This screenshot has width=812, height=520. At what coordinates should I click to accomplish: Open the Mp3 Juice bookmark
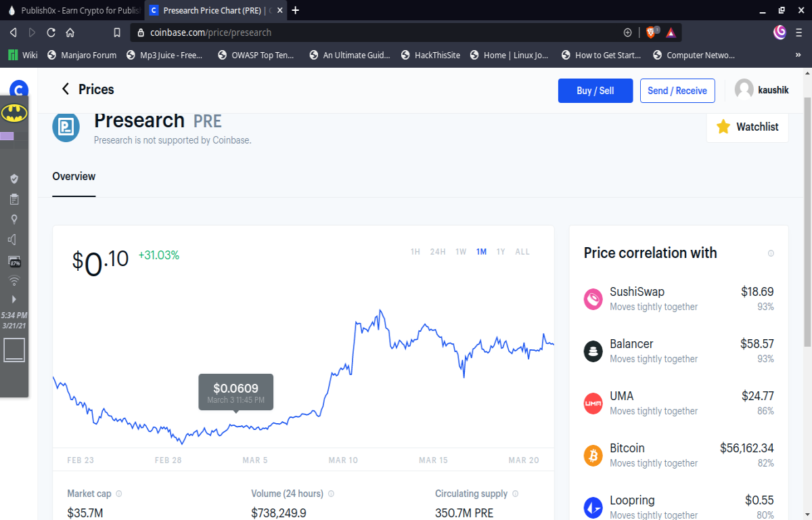(164, 56)
